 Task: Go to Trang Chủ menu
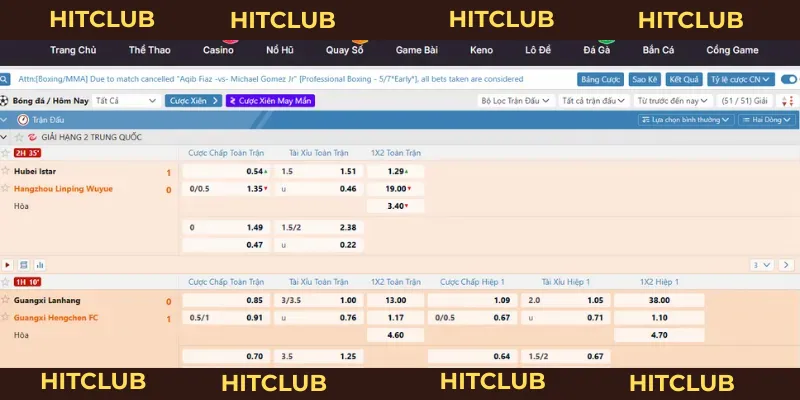(x=73, y=50)
